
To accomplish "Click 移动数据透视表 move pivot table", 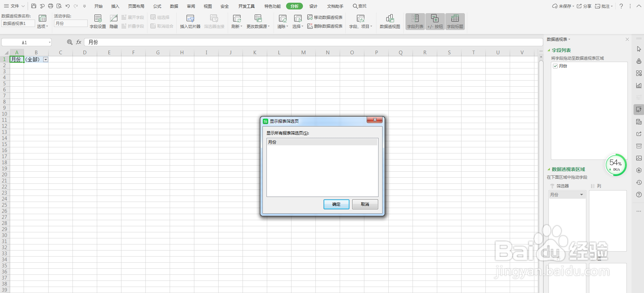I will pyautogui.click(x=325, y=17).
